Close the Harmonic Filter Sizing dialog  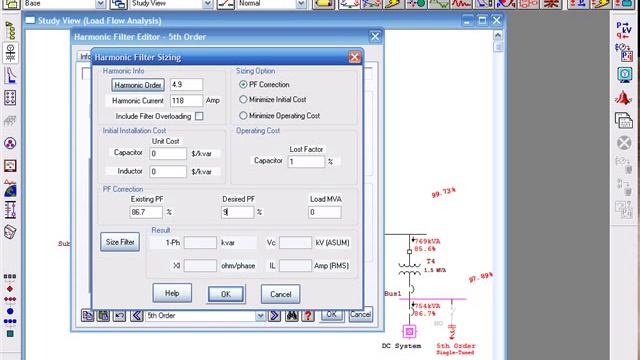click(354, 57)
